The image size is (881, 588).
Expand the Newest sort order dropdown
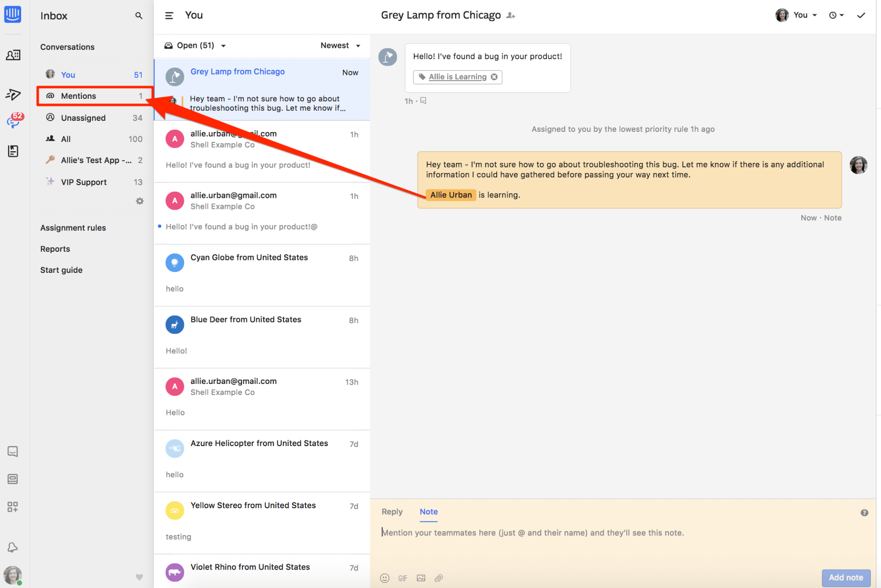[x=339, y=45]
